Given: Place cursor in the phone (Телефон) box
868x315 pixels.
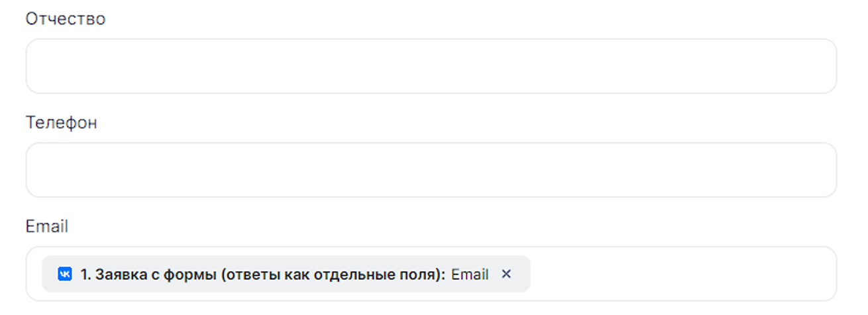Looking at the screenshot, I should click(431, 170).
